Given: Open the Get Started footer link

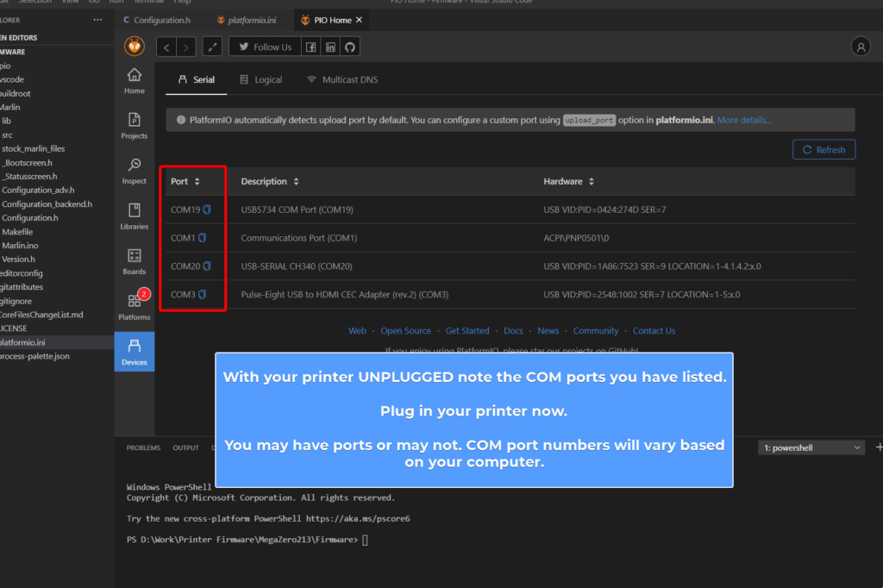Looking at the screenshot, I should 467,330.
